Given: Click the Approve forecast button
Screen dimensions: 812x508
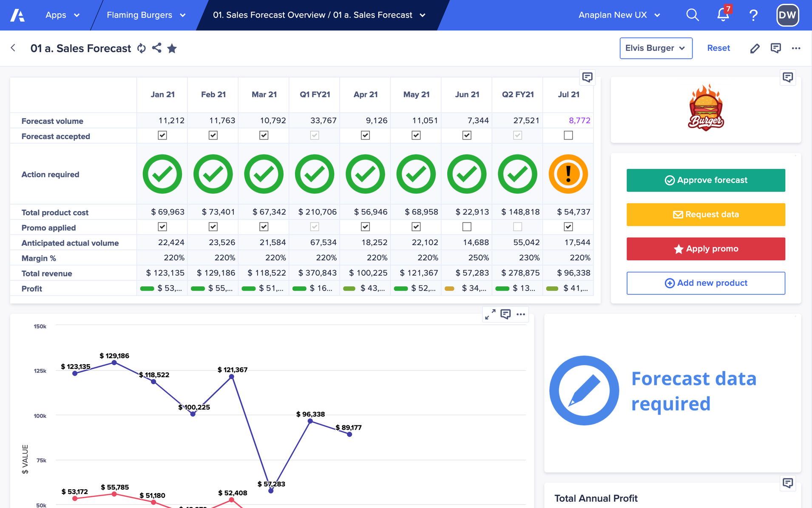Looking at the screenshot, I should pyautogui.click(x=706, y=180).
